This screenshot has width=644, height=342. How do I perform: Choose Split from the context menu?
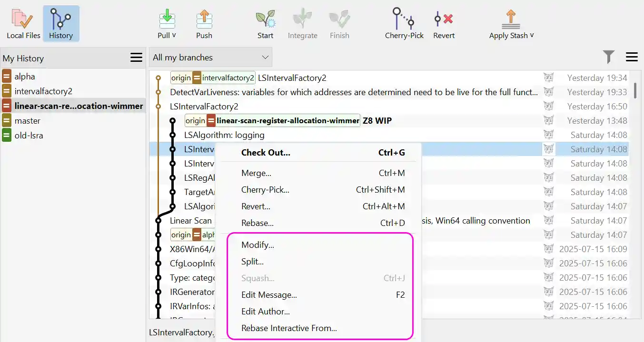(x=252, y=261)
